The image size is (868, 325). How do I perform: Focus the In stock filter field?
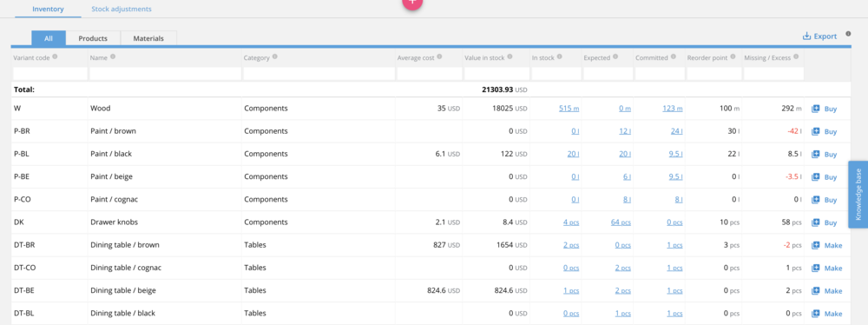556,73
